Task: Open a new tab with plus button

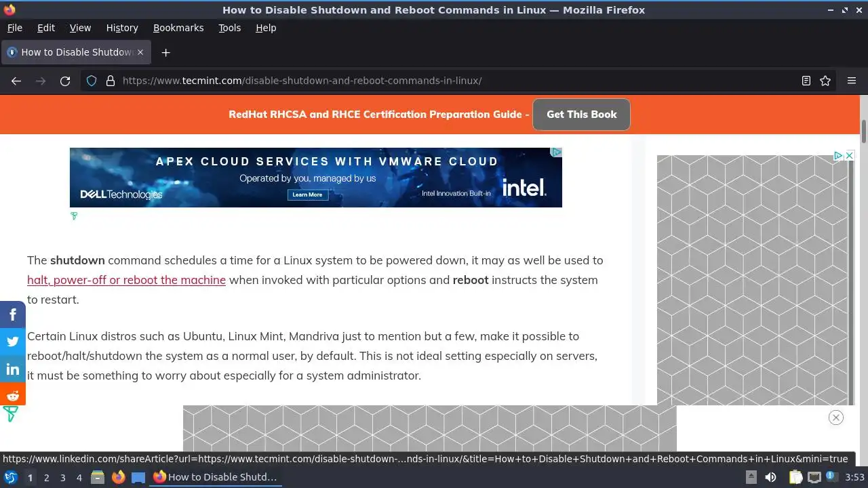Action: (165, 52)
